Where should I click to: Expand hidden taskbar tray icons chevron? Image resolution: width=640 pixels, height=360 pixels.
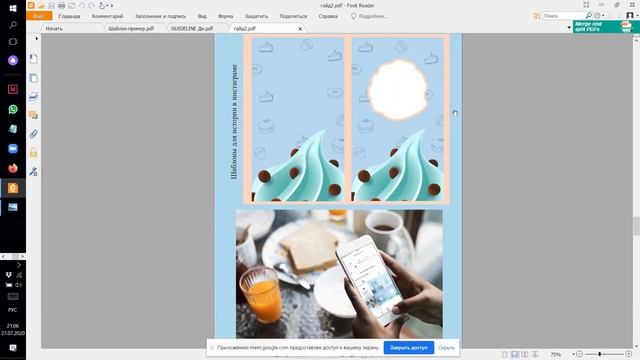(19, 265)
